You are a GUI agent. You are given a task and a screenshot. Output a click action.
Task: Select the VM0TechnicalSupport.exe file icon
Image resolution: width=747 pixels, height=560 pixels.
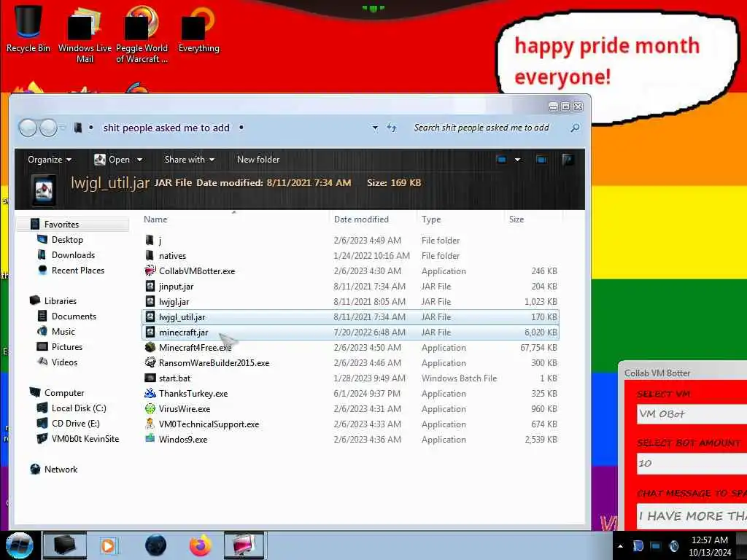tap(150, 424)
